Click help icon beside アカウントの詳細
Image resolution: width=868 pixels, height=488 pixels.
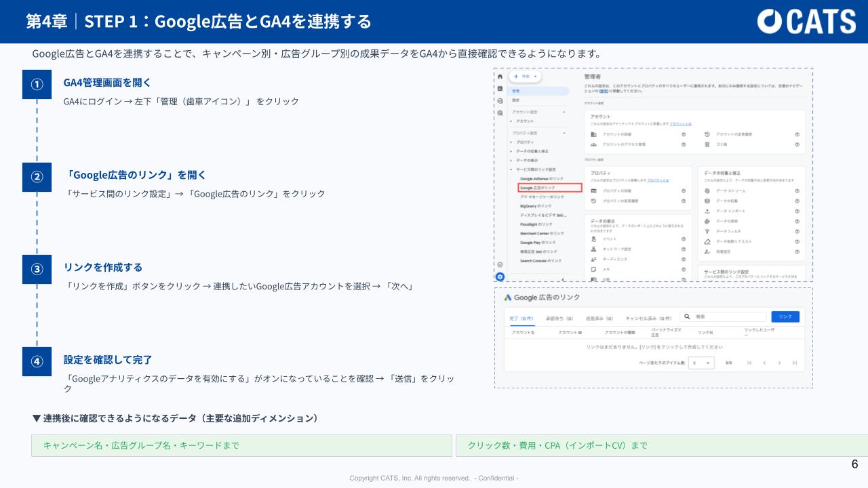(x=684, y=134)
